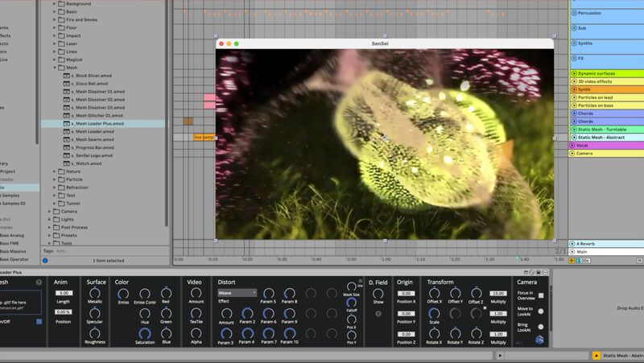This screenshot has width=644, height=363.
Task: Turn the Metallic knob in Surface section
Action: click(96, 293)
